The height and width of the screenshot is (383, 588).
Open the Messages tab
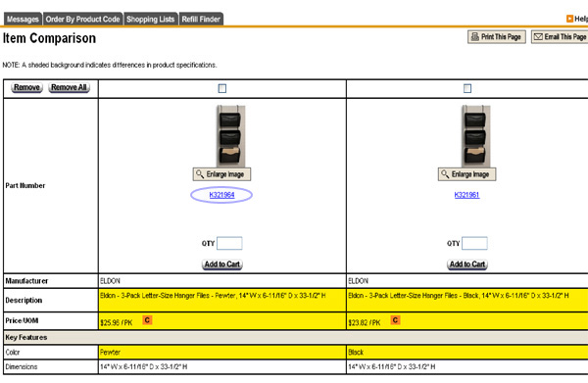(23, 20)
